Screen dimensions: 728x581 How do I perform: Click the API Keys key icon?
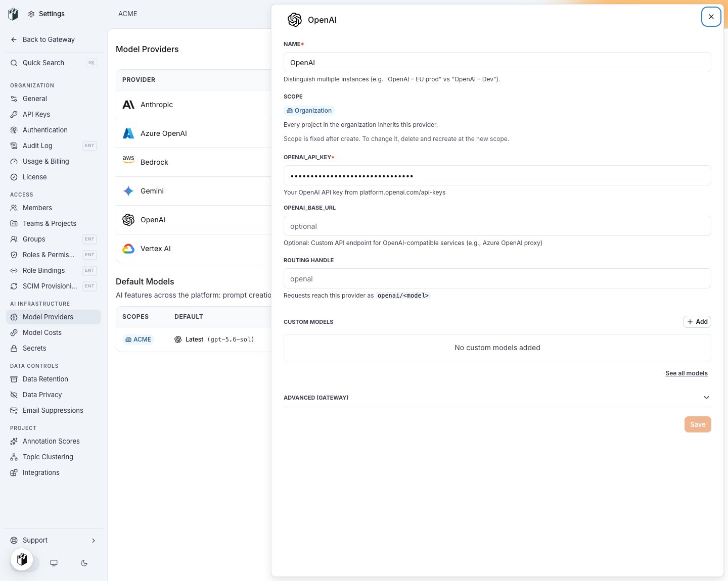(x=14, y=114)
